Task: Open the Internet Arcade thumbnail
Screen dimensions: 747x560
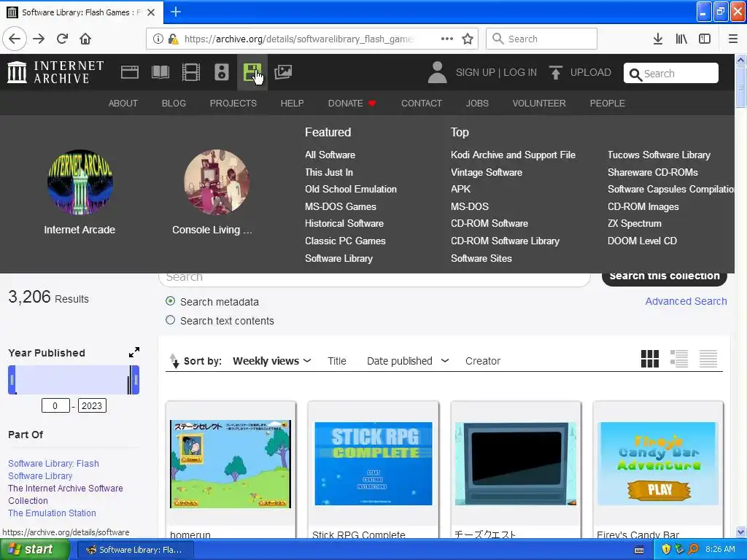Action: (80, 182)
